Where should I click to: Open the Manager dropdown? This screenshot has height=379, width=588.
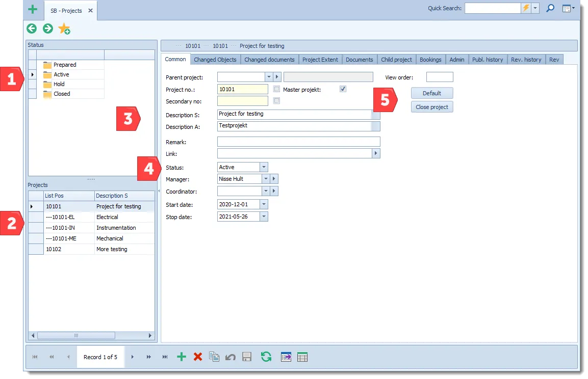pyautogui.click(x=266, y=179)
